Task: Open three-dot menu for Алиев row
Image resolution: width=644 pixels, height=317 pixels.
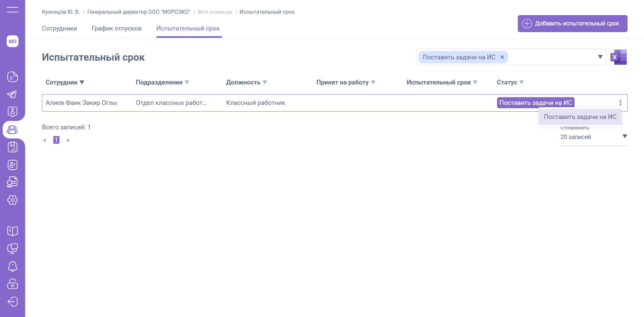Action: tap(620, 103)
